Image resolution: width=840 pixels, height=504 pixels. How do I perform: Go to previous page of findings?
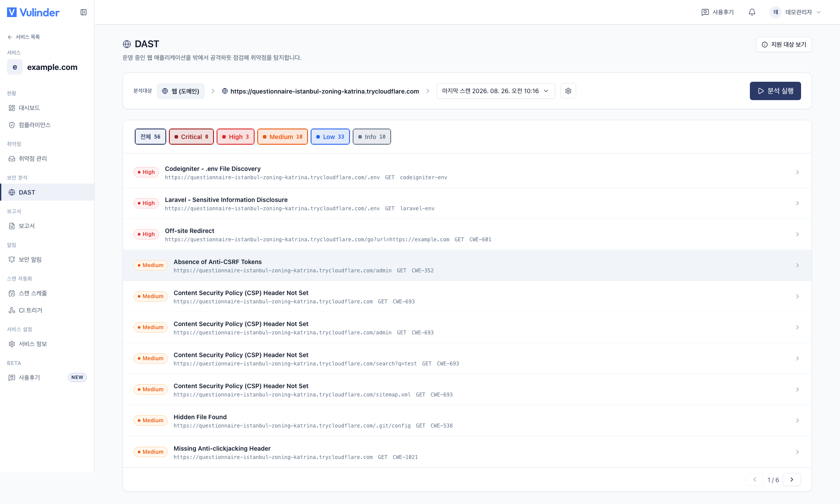click(755, 480)
